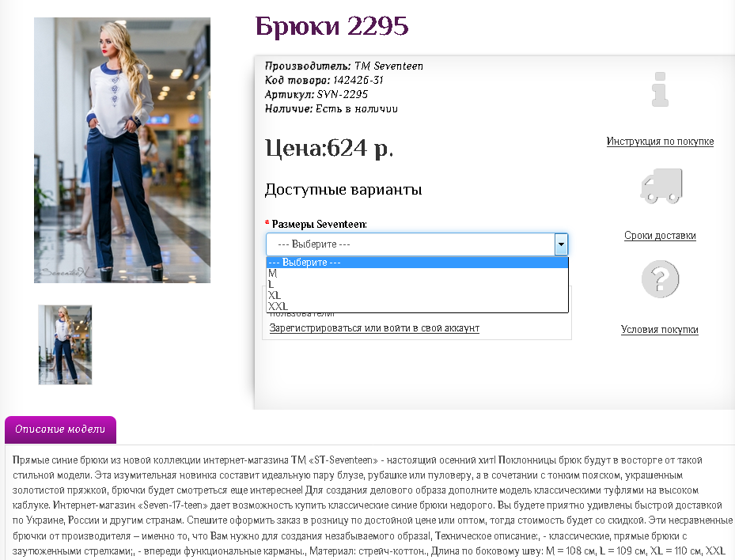The height and width of the screenshot is (560, 735).
Task: Click the Код товара: 142426-31 line
Action: pos(324,80)
